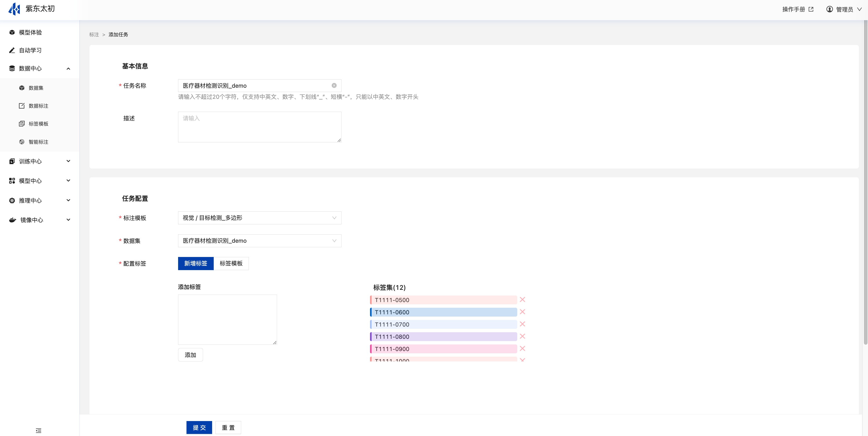
Task: Click the 训练中心 icon
Action: coord(12,161)
